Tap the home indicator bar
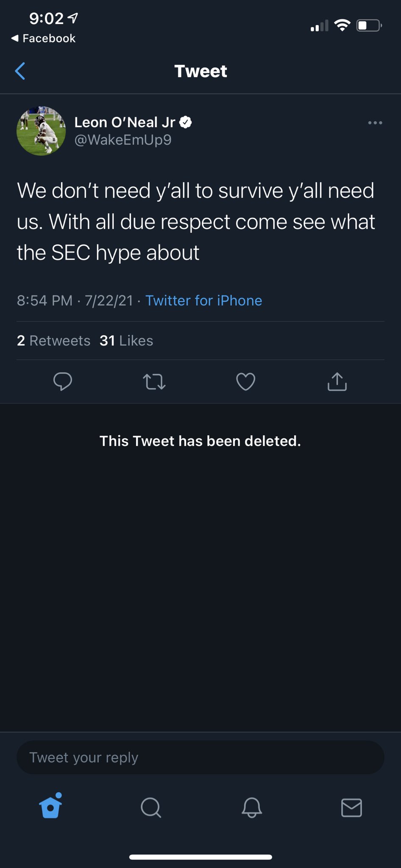The height and width of the screenshot is (868, 401). [x=200, y=857]
